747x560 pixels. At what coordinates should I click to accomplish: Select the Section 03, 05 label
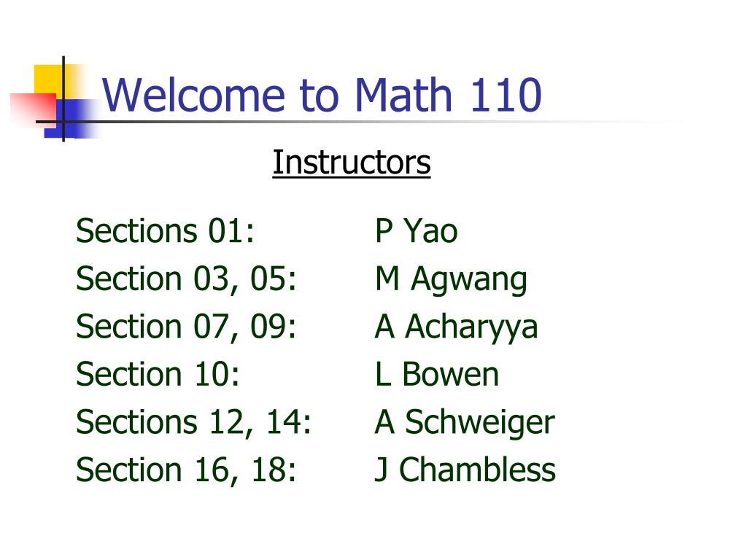(186, 279)
